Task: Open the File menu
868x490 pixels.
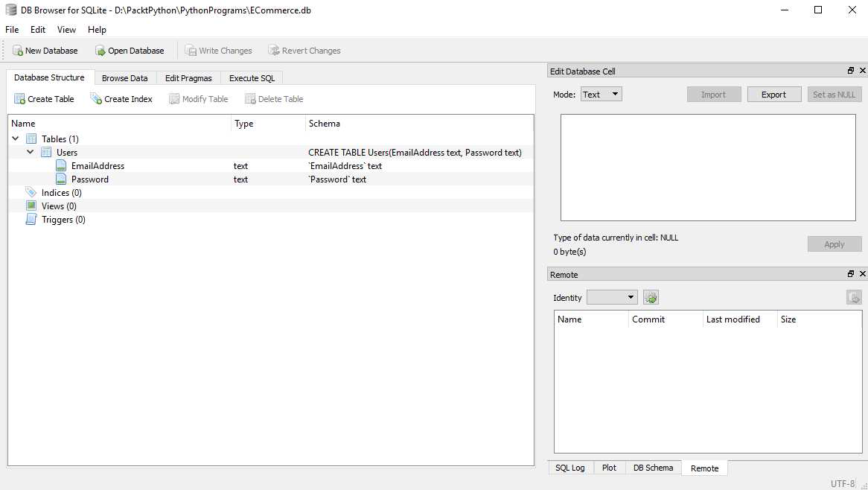Action: point(12,29)
